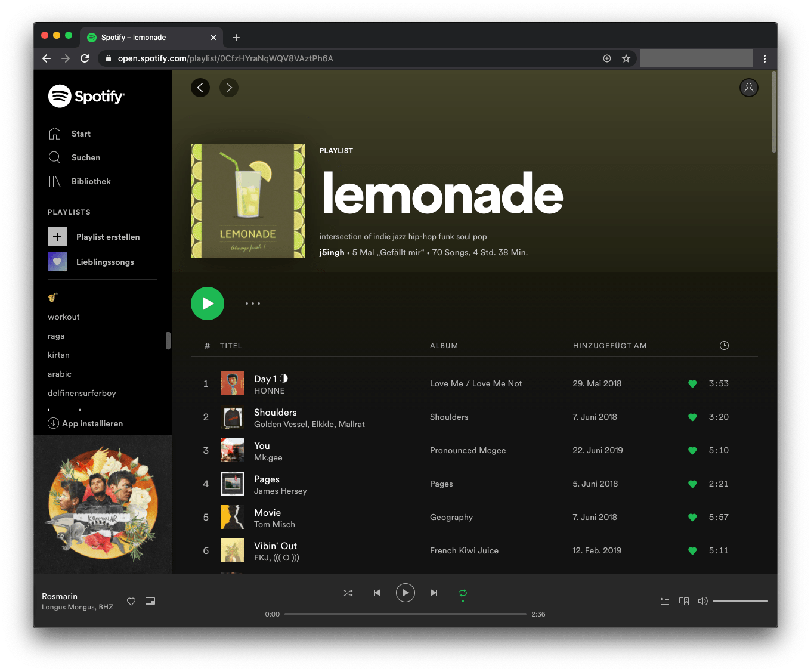Screen dimensions: 811x672
Task: Open HONNE artist page
Action: coord(270,391)
